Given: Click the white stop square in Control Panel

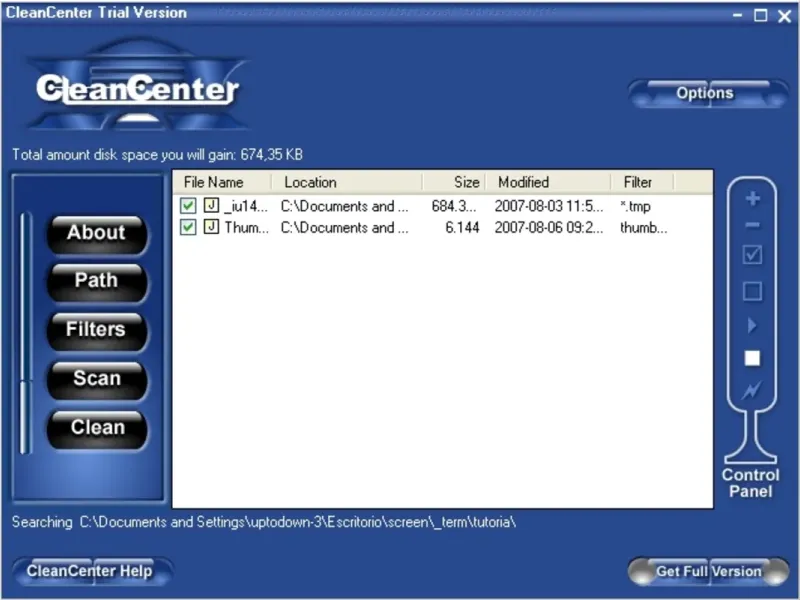Looking at the screenshot, I should 752,358.
